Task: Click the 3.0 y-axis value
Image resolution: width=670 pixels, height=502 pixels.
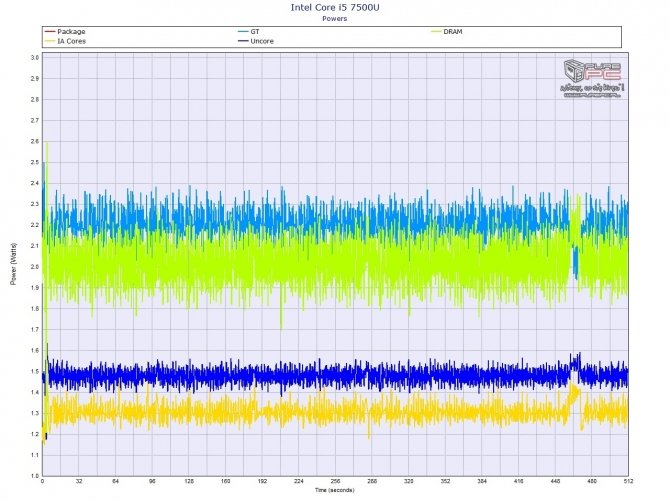Action: coord(35,58)
